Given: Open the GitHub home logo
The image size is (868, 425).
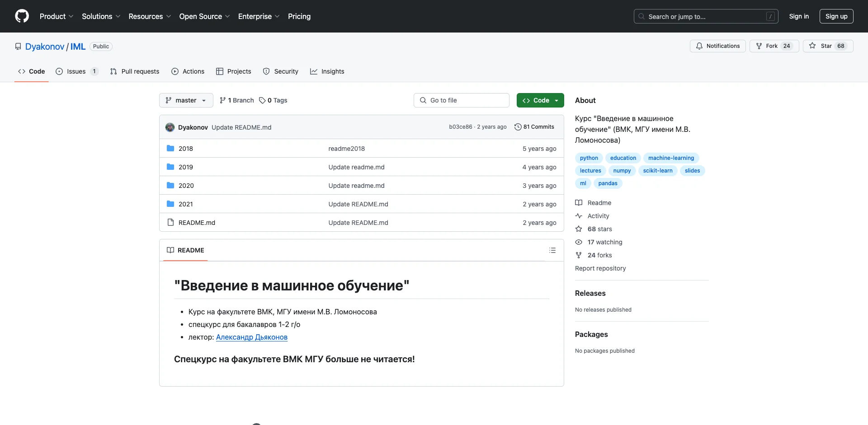Looking at the screenshot, I should 22,16.
